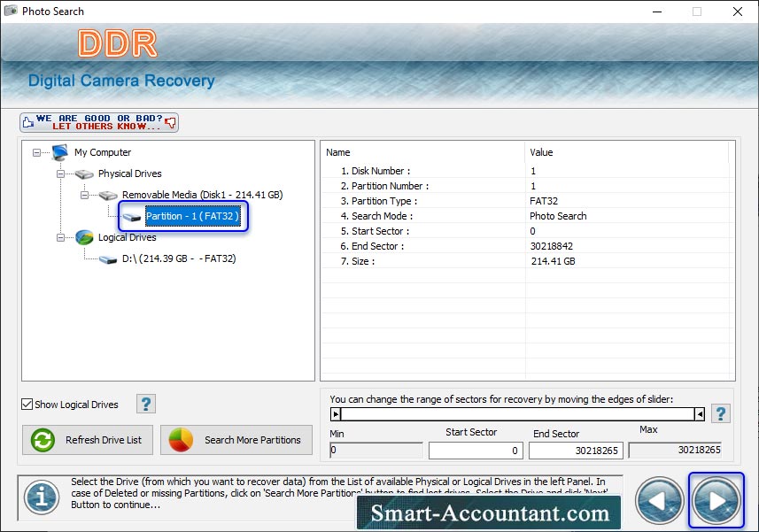Collapse the Removable Media node

click(84, 196)
